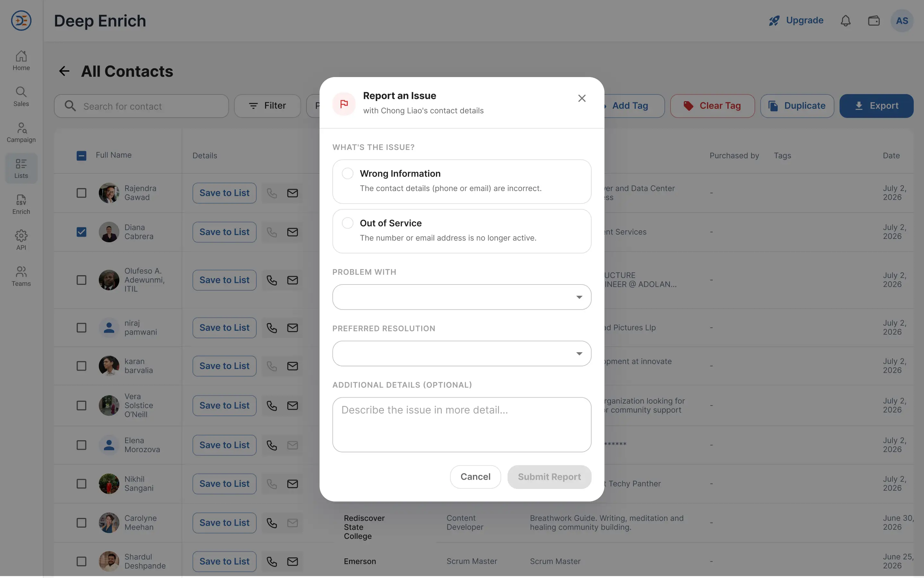Select the Wrong Information radio option

(x=347, y=173)
